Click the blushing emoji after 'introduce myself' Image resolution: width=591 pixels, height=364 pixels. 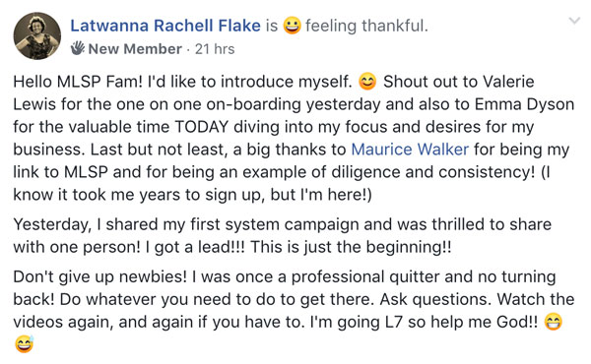click(367, 82)
